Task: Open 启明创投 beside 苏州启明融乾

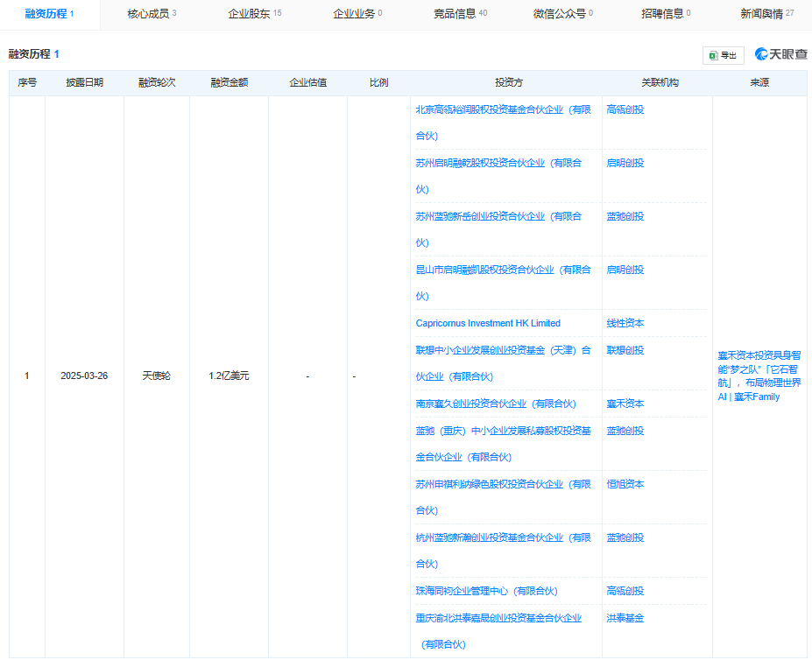Action: coord(625,163)
